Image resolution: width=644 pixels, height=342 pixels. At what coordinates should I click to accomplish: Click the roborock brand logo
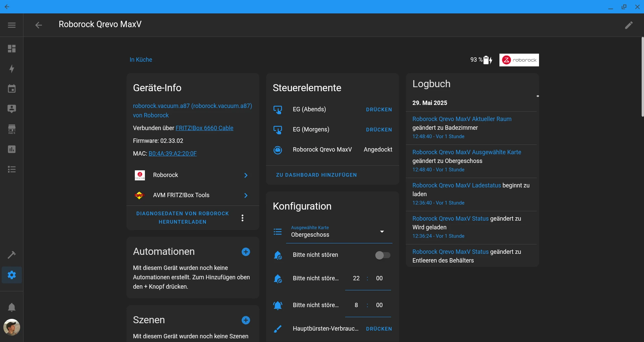click(x=519, y=60)
